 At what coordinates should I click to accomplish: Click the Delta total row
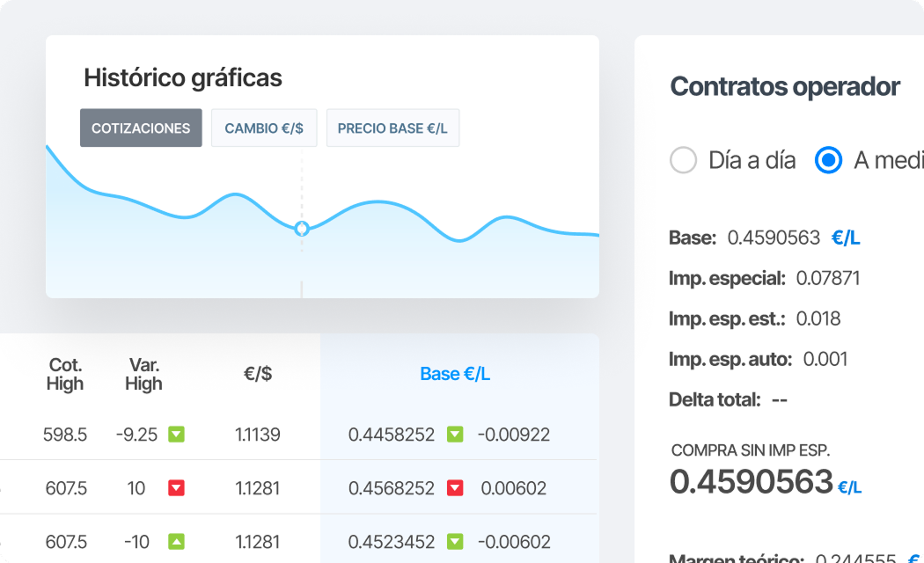pos(728,400)
